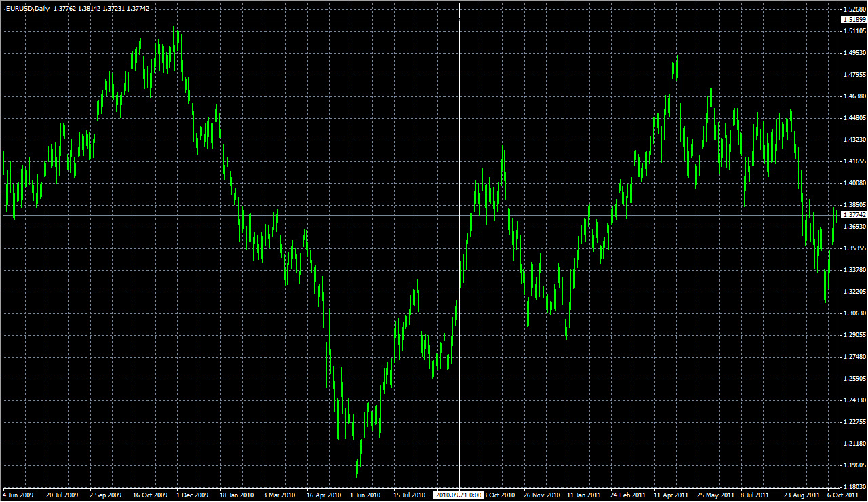Viewport: 868px width, 502px height.
Task: Click the 1.43230 price scale value
Action: [x=855, y=140]
